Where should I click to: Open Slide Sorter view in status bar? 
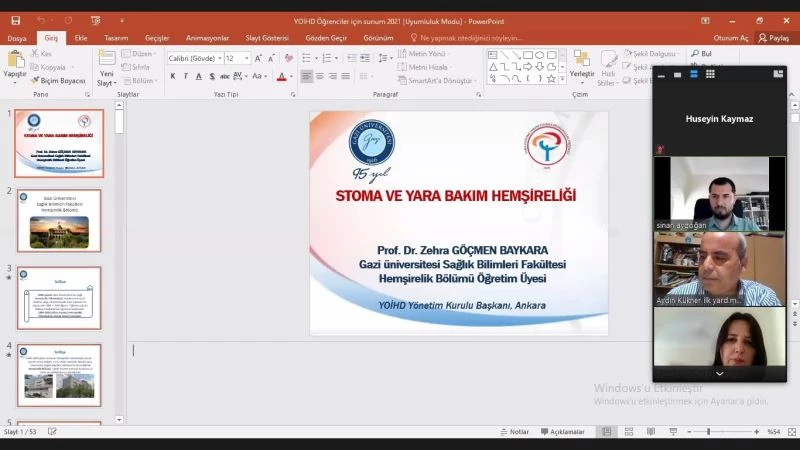[x=628, y=432]
